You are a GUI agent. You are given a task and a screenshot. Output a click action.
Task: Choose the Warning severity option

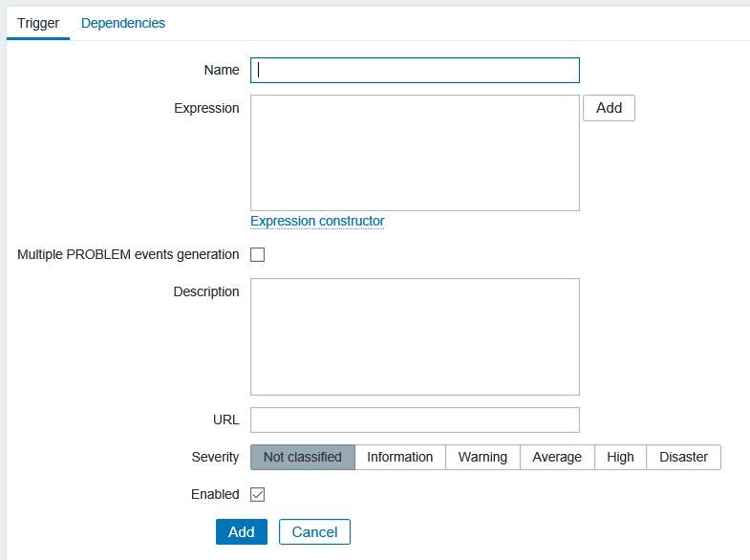point(482,457)
